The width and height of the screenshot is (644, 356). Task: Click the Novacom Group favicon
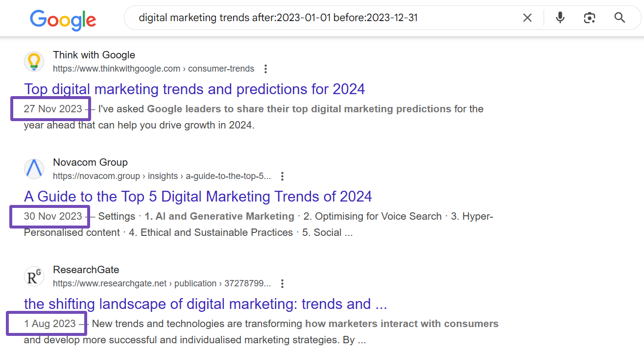(34, 169)
